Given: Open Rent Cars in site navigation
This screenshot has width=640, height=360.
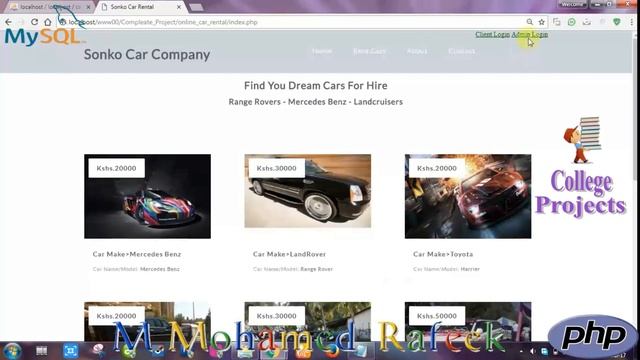Looking at the screenshot, I should (x=369, y=51).
